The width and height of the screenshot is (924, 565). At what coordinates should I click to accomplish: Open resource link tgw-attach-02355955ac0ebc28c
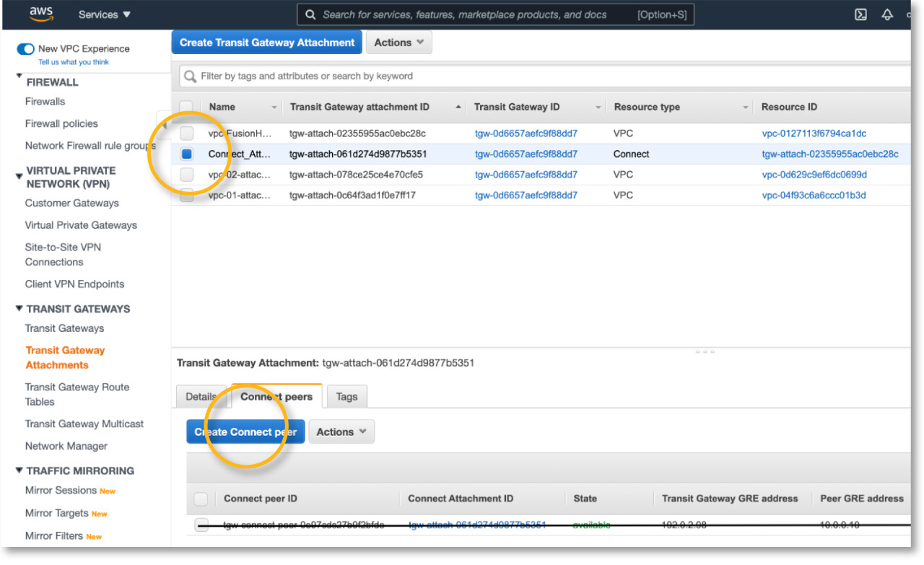coord(830,154)
